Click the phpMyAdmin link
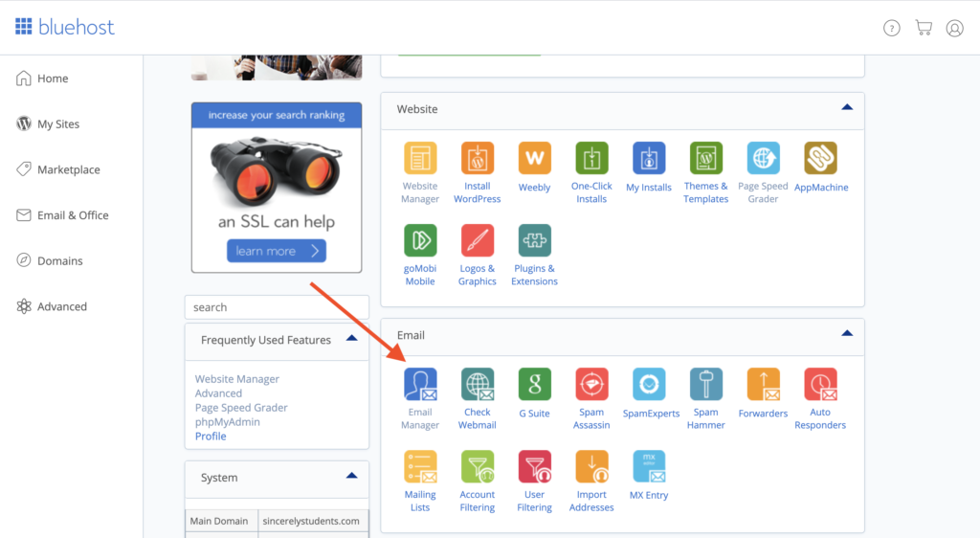This screenshot has width=980, height=538. coord(228,422)
